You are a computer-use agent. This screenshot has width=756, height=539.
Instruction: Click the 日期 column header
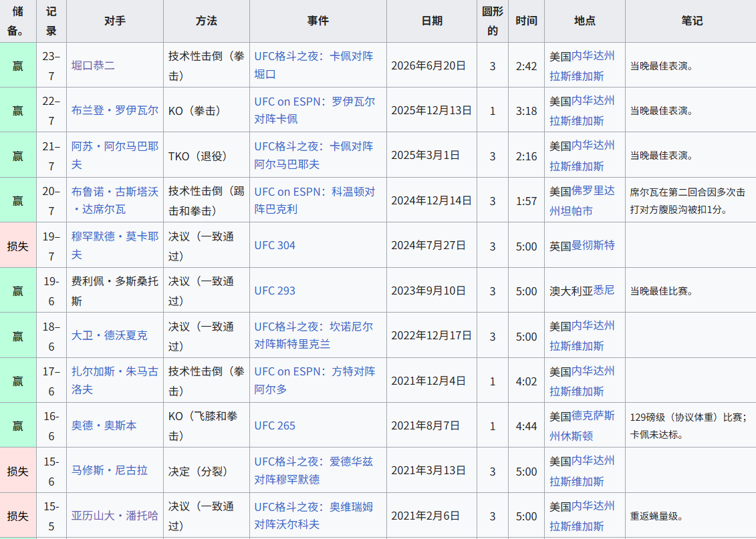point(432,21)
